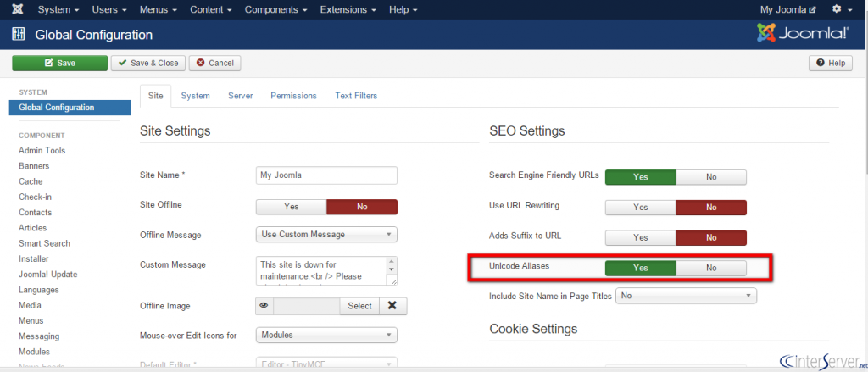Screen dimensions: 868x372
Task: Open Content menu in top bar
Action: click(x=211, y=10)
